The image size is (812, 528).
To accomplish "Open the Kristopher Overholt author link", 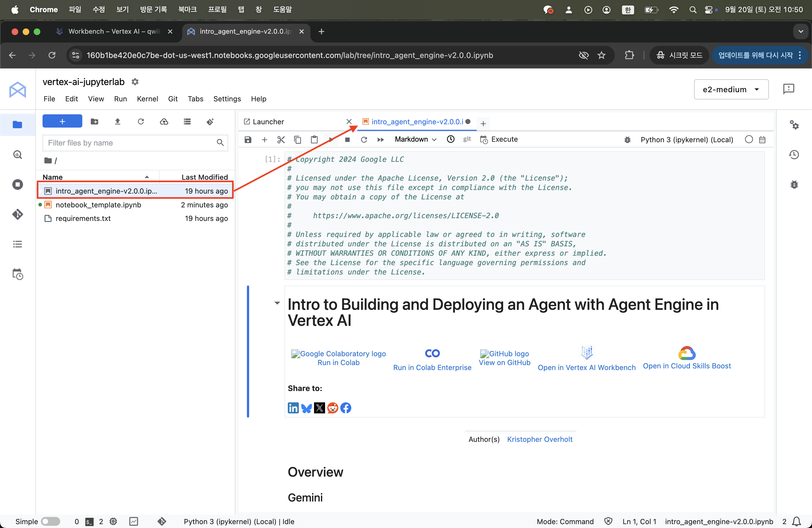I will click(x=539, y=439).
